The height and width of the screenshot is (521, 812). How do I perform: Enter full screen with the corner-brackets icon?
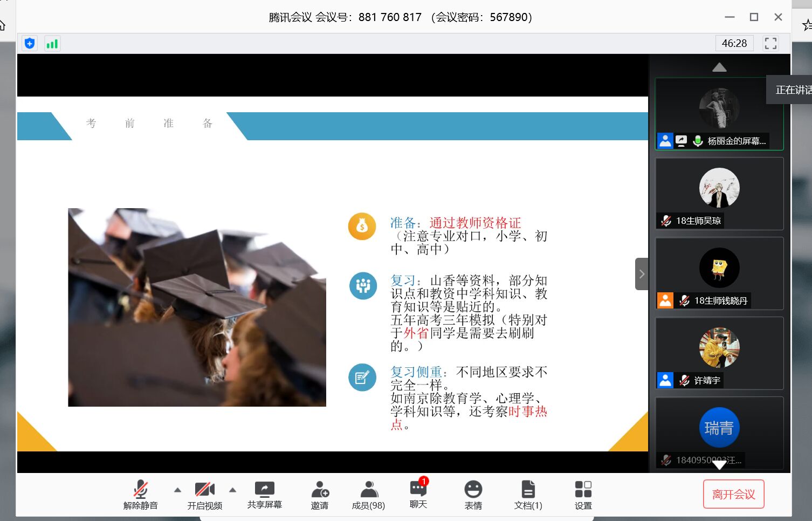pyautogui.click(x=770, y=44)
